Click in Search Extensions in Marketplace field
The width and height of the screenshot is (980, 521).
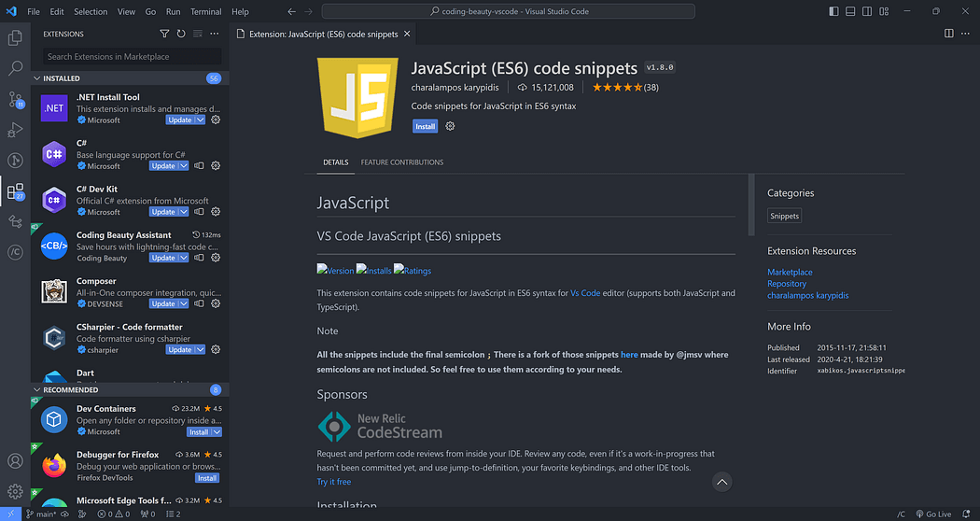[132, 56]
